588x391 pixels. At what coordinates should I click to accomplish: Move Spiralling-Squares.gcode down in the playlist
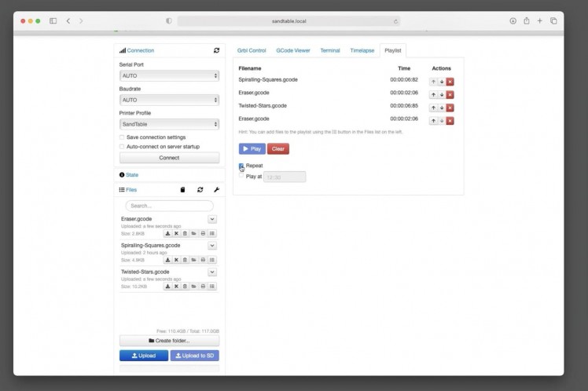pyautogui.click(x=442, y=82)
